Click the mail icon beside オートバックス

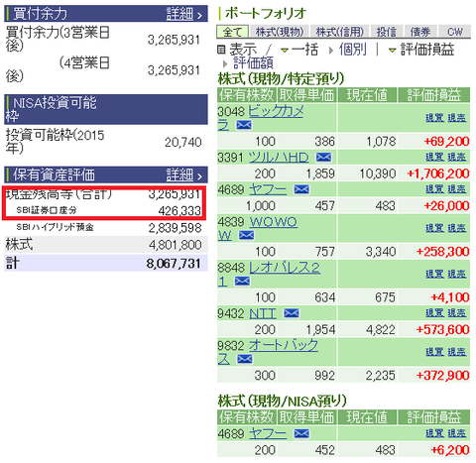click(x=245, y=359)
